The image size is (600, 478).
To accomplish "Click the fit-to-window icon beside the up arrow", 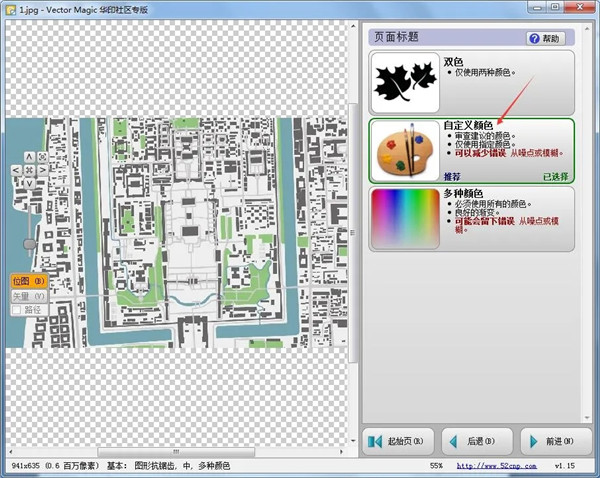I will [x=41, y=157].
